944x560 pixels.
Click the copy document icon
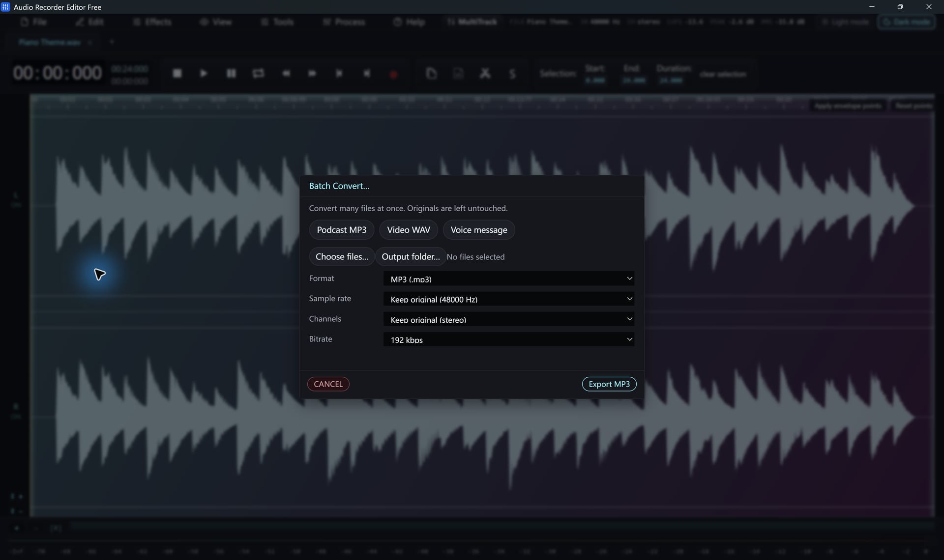(x=431, y=73)
